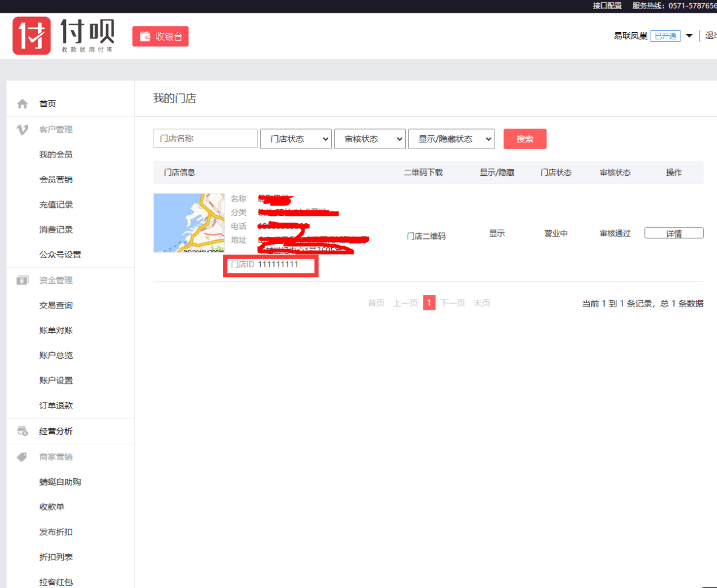Open the 收银台 cashier button
Screen dimensions: 717x588
pyautogui.click(x=161, y=36)
